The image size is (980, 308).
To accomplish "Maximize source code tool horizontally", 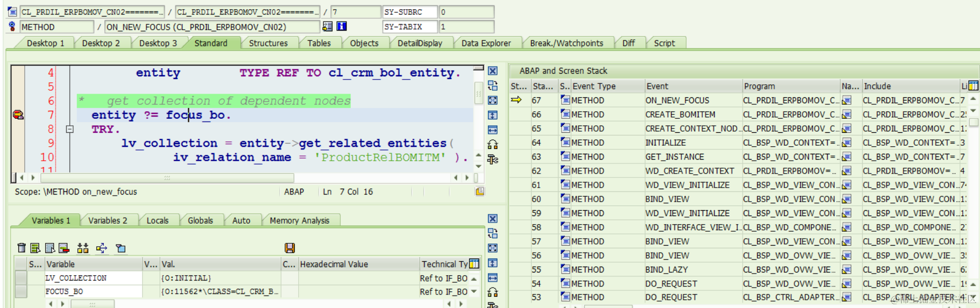I will tap(492, 130).
